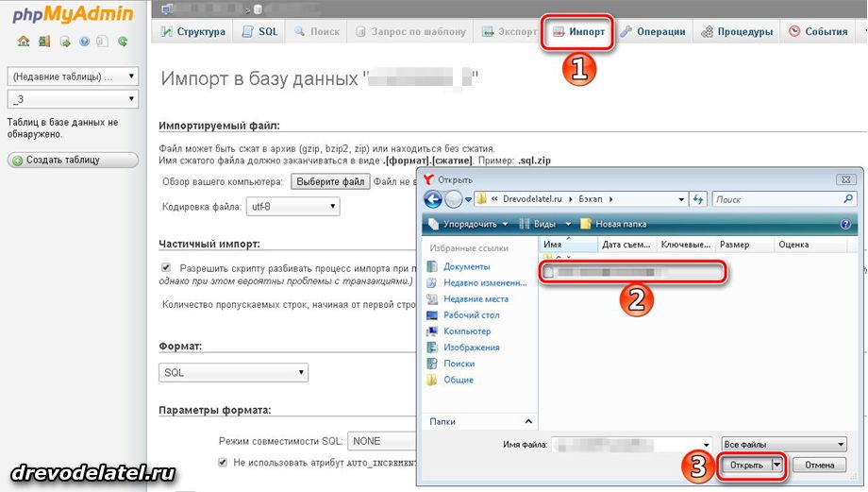This screenshot has height=492, width=868.
Task: Create a folder with Новая папка
Action: click(613, 224)
